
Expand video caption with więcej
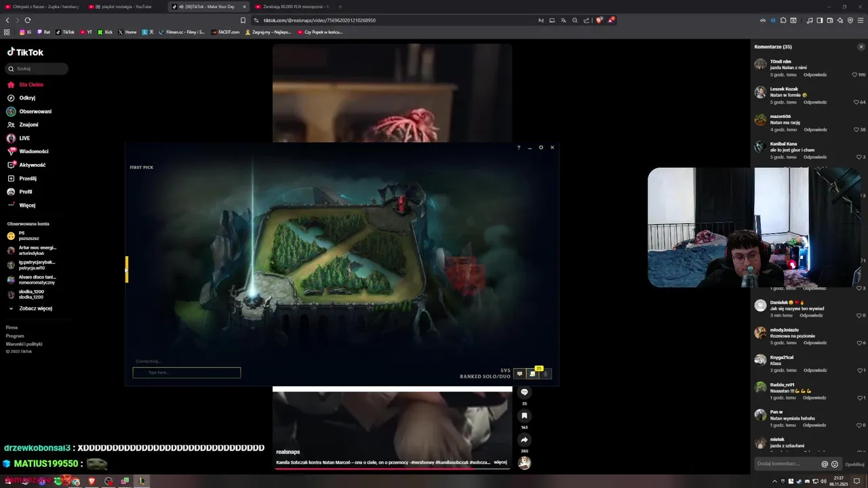coord(500,462)
